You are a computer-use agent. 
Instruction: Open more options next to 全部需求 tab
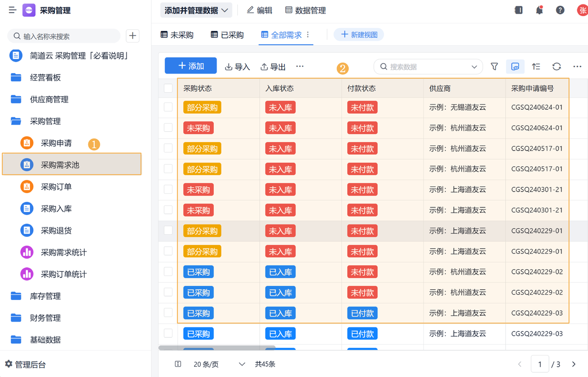308,35
